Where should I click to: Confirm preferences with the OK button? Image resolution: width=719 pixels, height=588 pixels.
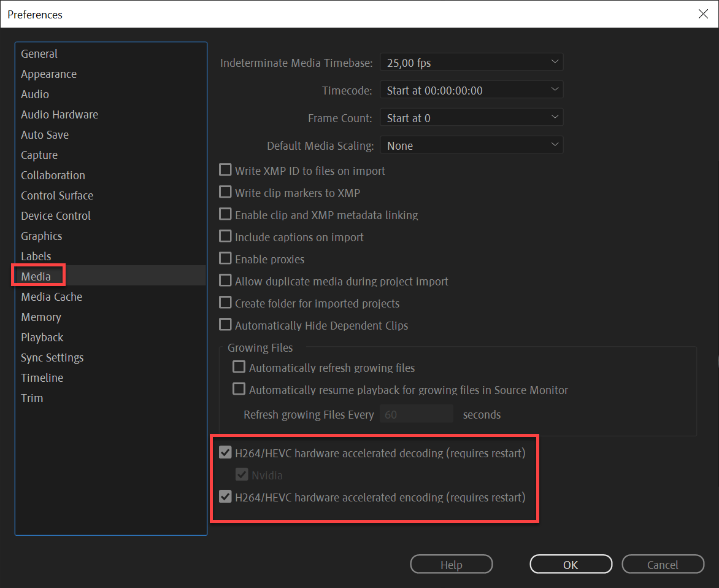coord(571,563)
